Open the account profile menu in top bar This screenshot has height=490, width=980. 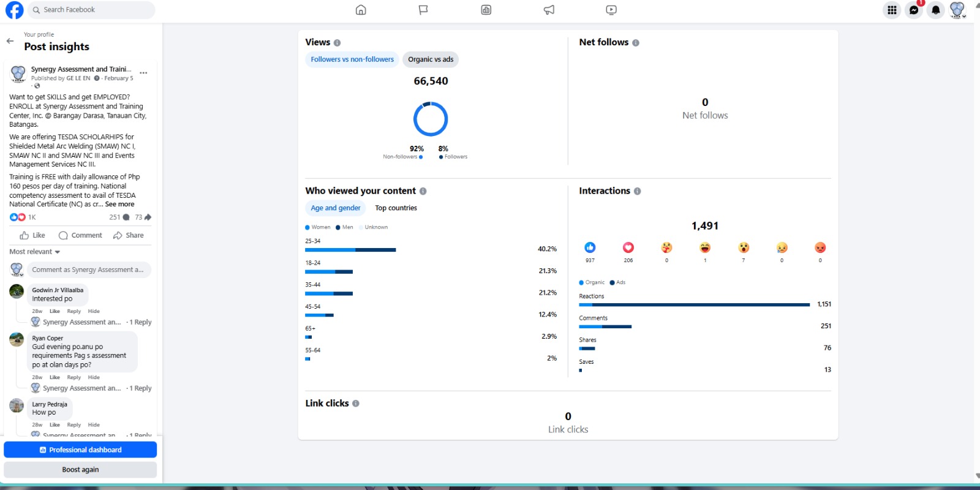click(957, 10)
